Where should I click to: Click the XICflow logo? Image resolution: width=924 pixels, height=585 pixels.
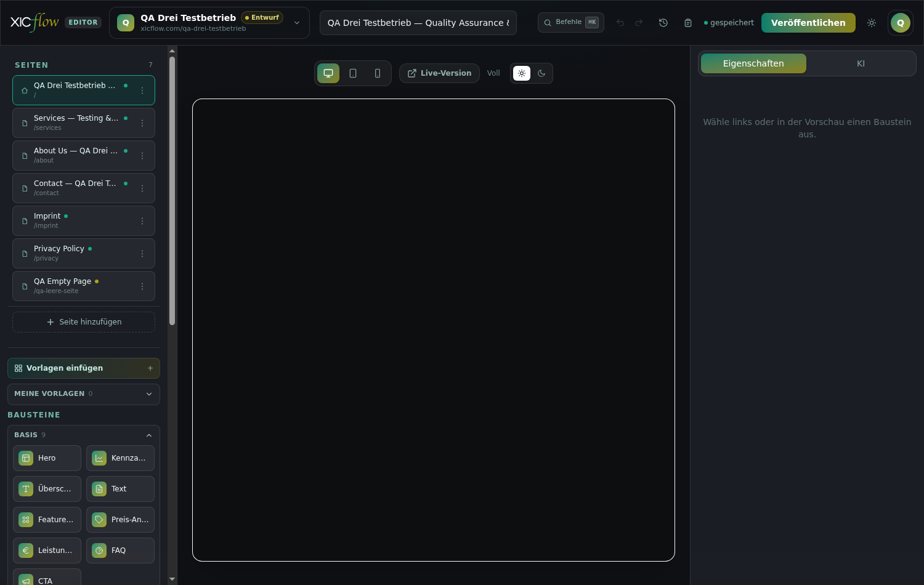point(34,23)
